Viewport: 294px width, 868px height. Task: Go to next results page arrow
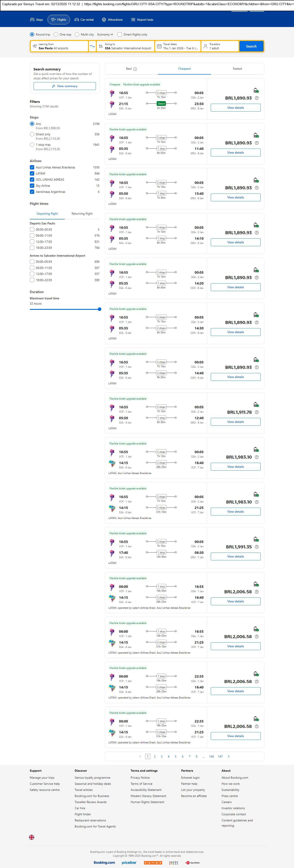(229, 756)
